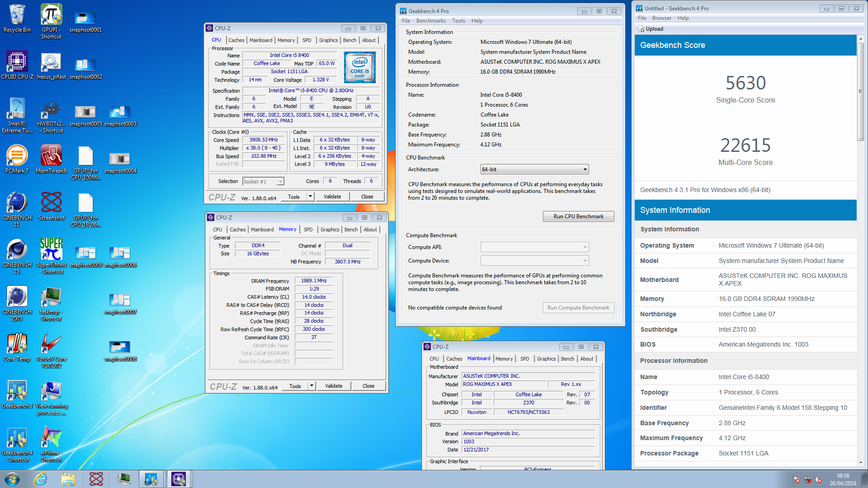The height and width of the screenshot is (488, 868).
Task: Click the muted volume tray icon
Action: tap(818, 479)
